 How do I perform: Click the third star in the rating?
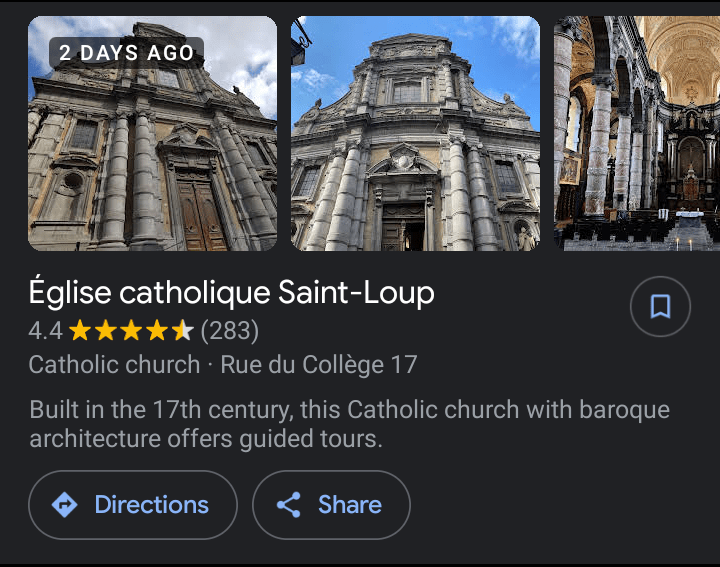132,330
